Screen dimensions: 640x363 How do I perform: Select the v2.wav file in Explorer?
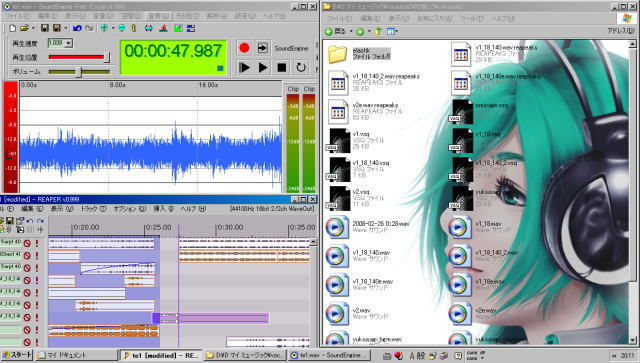point(357,313)
